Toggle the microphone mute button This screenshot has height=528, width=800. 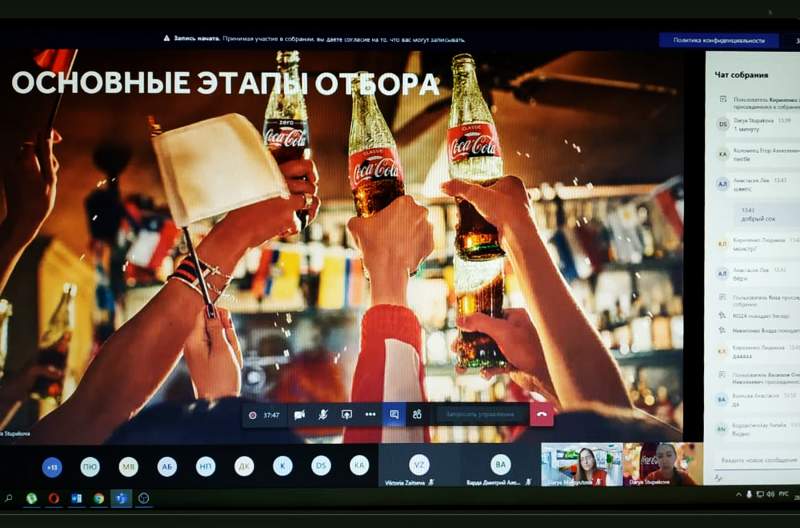click(323, 415)
